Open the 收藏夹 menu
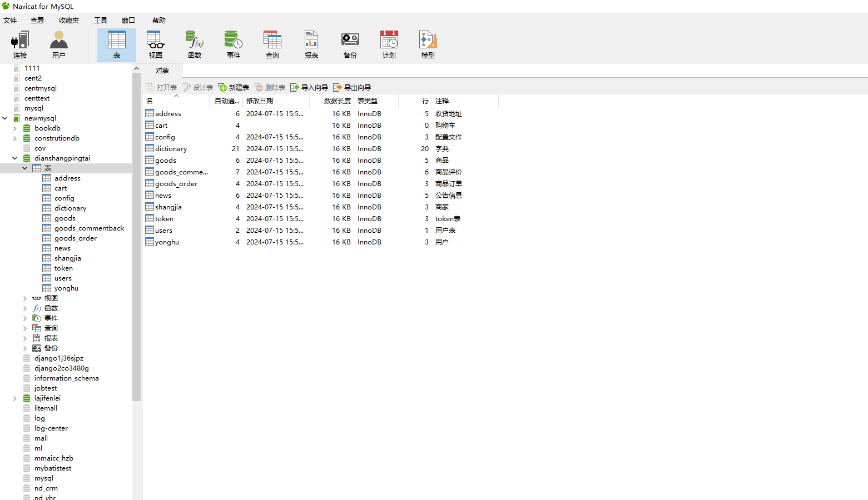 [x=69, y=20]
